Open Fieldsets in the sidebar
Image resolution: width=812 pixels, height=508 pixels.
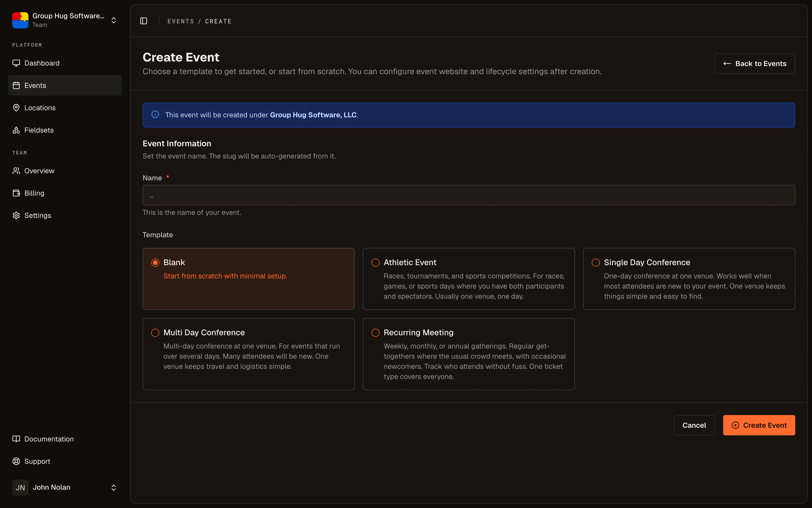65,130
